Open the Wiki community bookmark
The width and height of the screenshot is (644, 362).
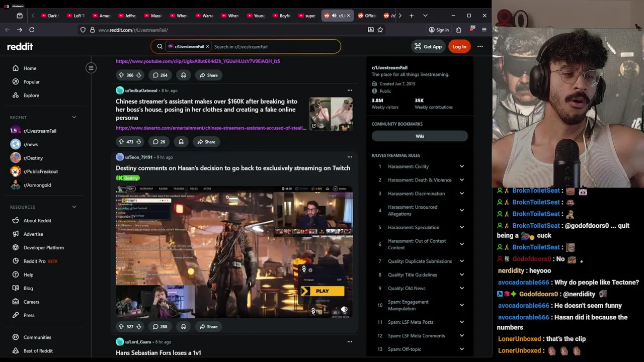420,136
